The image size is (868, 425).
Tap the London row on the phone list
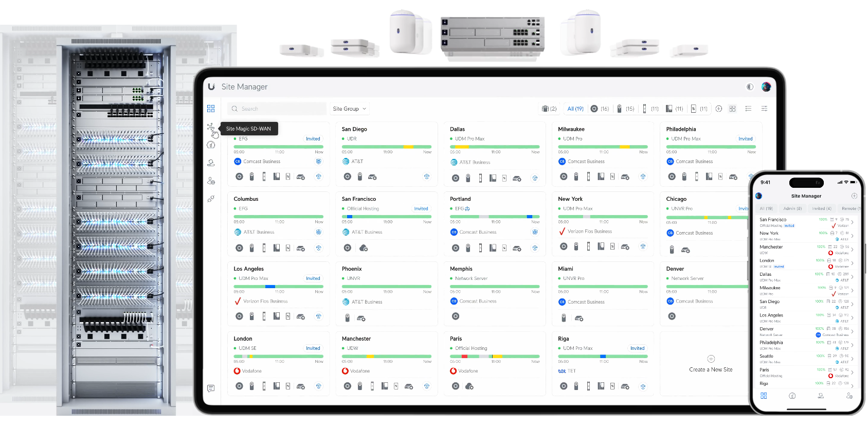[805, 263]
